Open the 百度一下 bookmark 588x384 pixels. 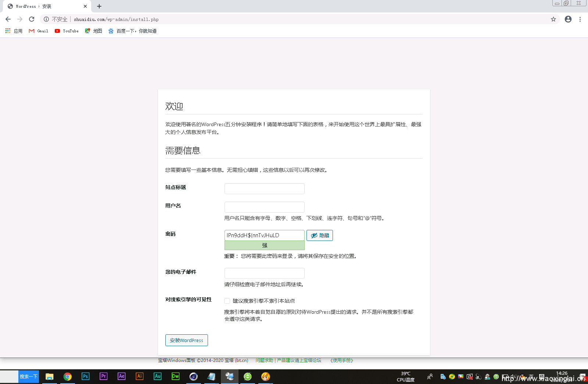tap(132, 31)
